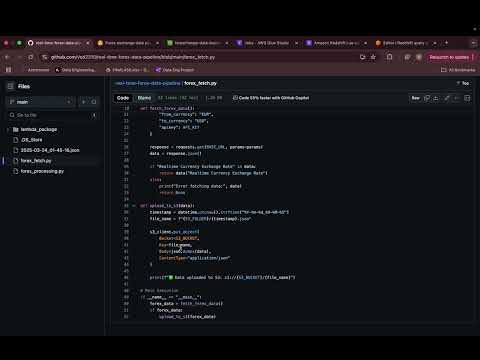480x360 pixels.
Task: Download the raw file icon
Action: pyautogui.click(x=436, y=98)
